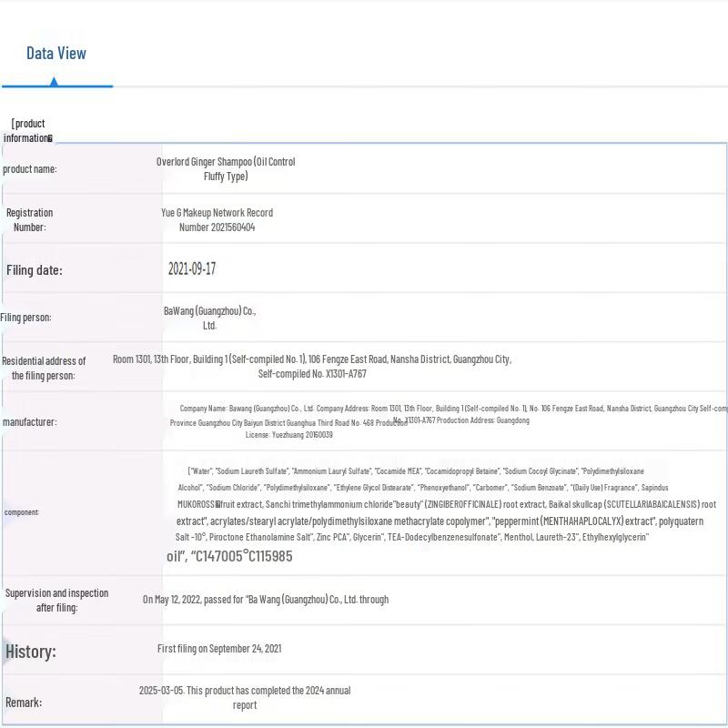Select the product information section header
Viewport: 728px width, 728px height.
click(x=28, y=130)
